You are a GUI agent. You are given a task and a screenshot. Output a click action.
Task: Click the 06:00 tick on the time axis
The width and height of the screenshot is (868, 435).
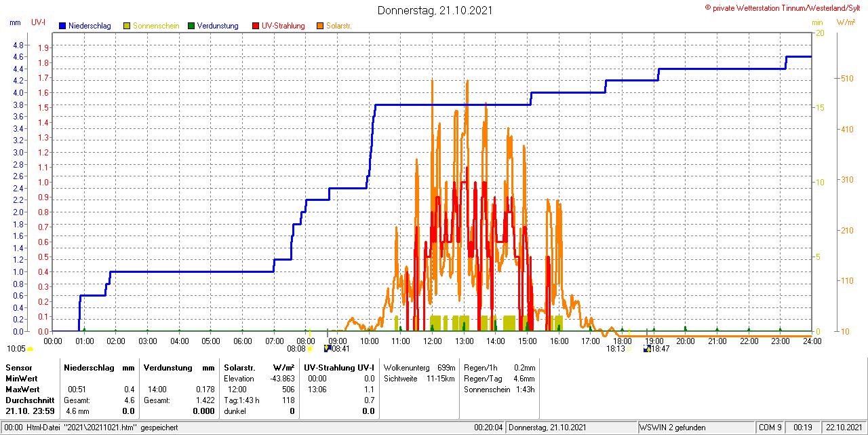242,341
